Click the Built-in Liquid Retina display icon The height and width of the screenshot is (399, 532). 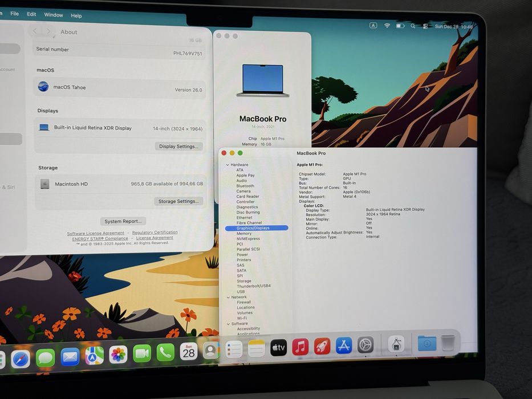[x=44, y=127]
